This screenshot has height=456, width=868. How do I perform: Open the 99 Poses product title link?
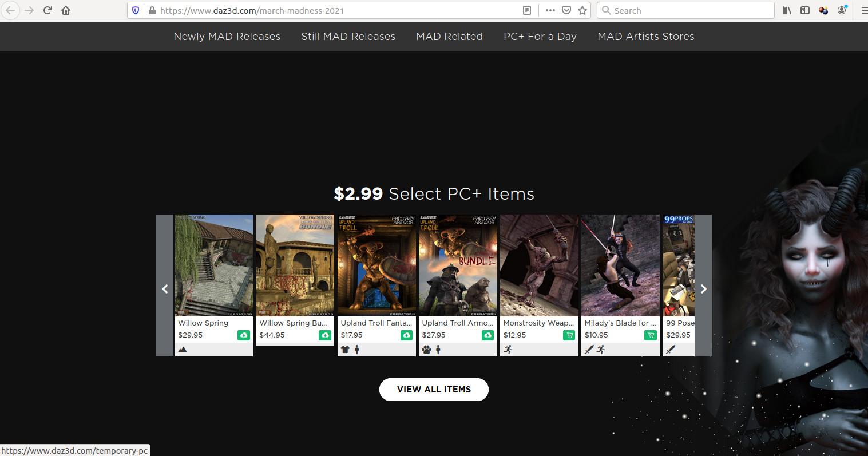pos(680,323)
